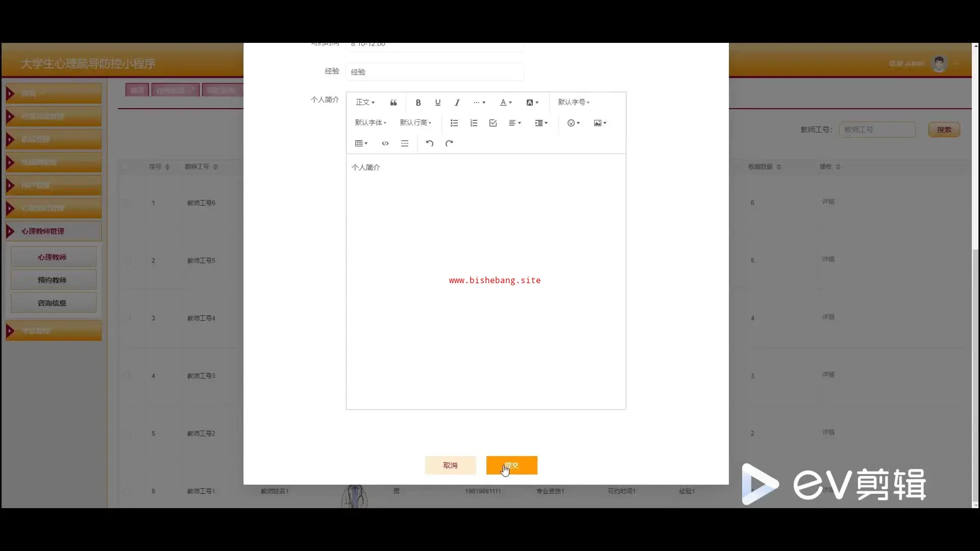Apply italic formatting in editor
Image resolution: width=980 pixels, height=551 pixels.
[x=457, y=103]
